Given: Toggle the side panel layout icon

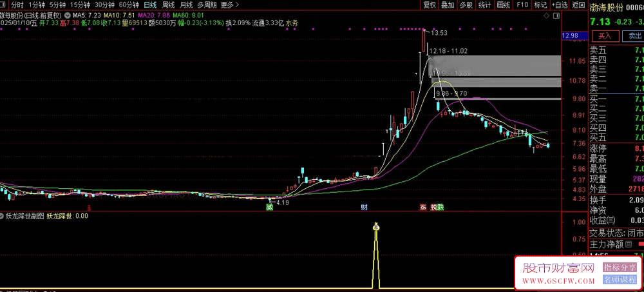Looking at the screenshot, I should point(556,15).
